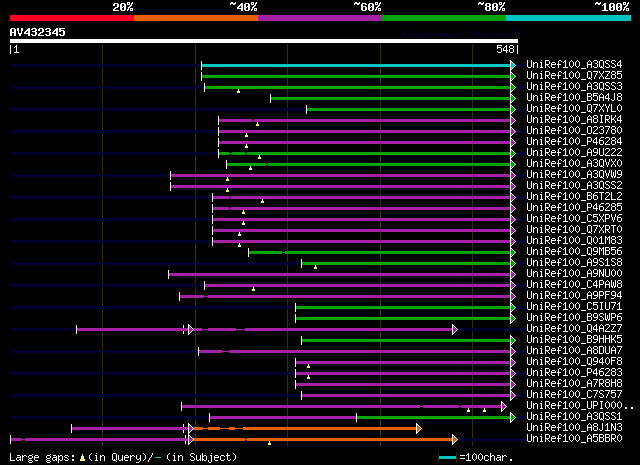
Task: Select the UniRef100_A8IRK4 hit label
Action: coord(574,120)
